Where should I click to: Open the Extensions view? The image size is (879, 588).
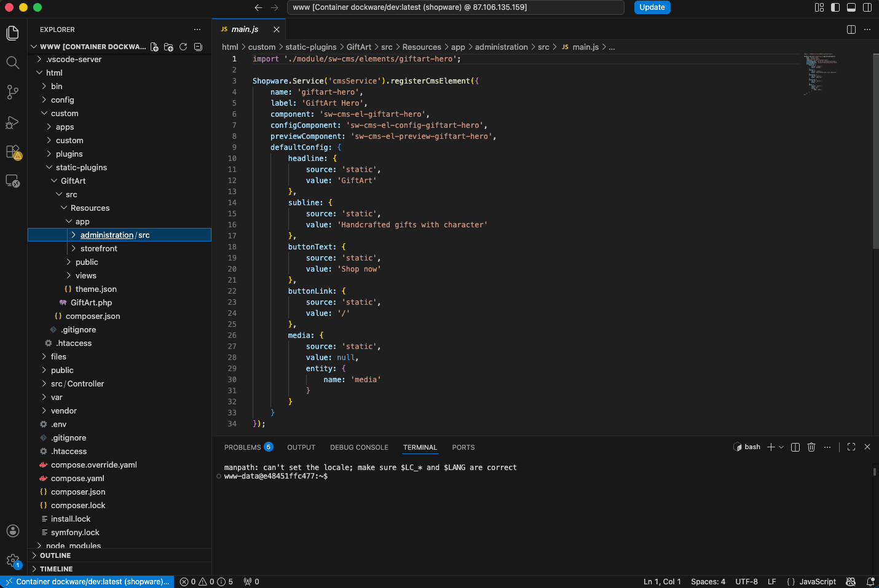[13, 152]
